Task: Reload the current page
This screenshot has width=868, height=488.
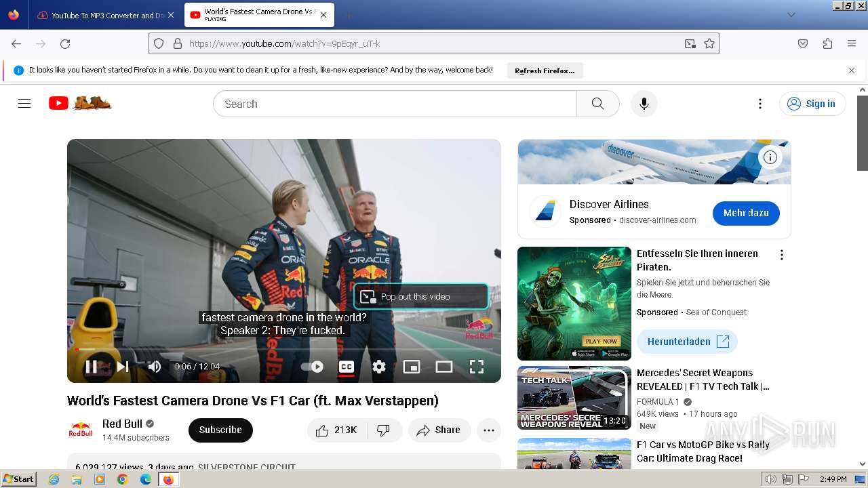Action: 65,43
